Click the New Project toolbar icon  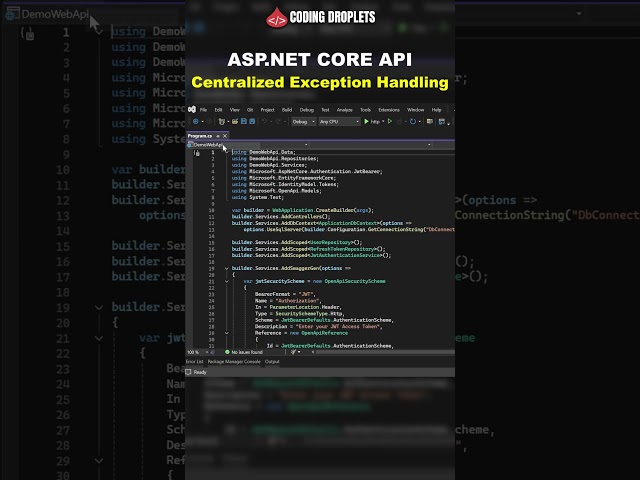click(221, 121)
